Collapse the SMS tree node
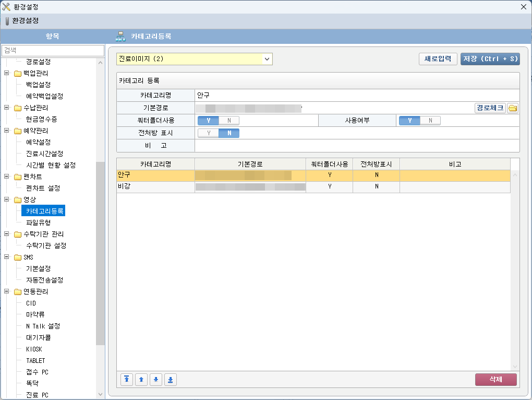This screenshot has width=532, height=400. (7, 257)
